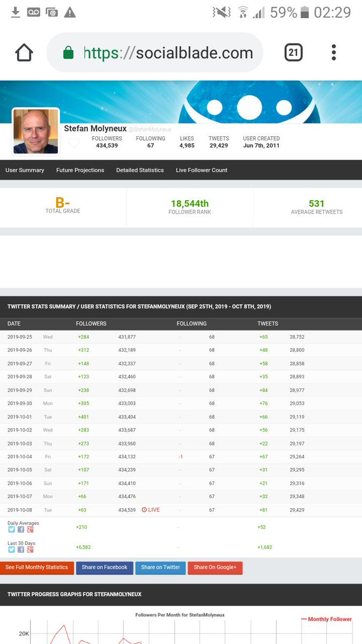Click the Twitter icon under Last 30 Days
This screenshot has height=644, width=362.
pos(11,550)
